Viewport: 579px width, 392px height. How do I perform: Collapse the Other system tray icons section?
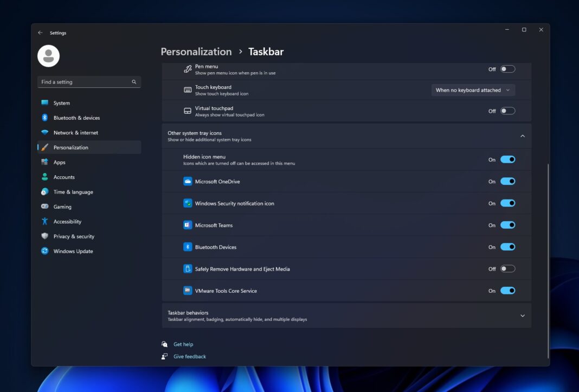point(522,136)
